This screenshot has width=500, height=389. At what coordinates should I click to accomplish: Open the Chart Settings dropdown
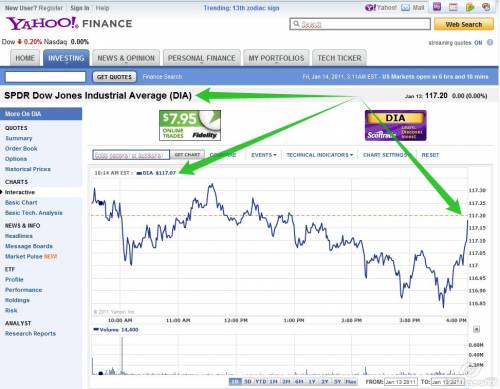pos(387,155)
